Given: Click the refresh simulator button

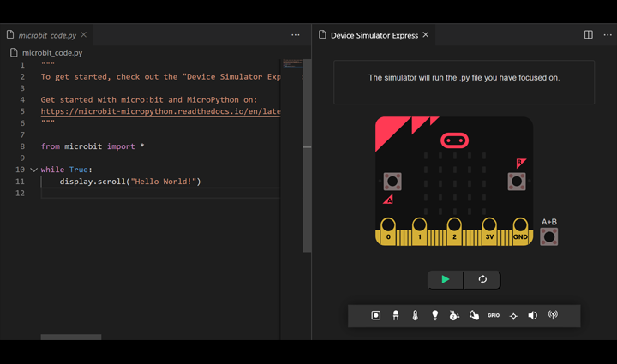Looking at the screenshot, I should tap(482, 279).
